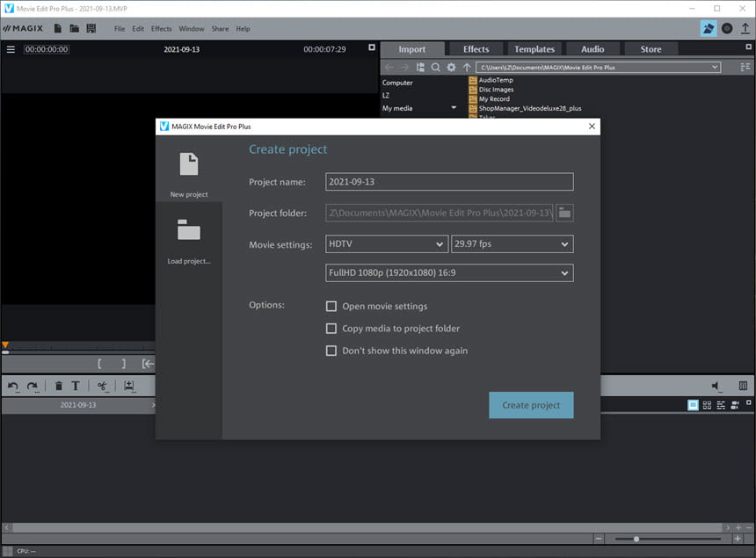Select Computer in the media pool sidebar
This screenshot has height=558, width=756.
pos(397,83)
